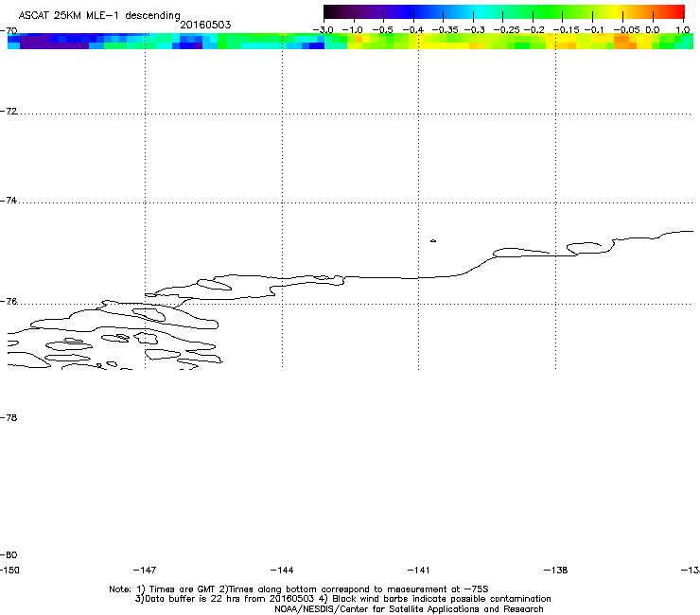
Task: Click the plot title "ASCAT 25KM MLE-1 descending"
Action: pos(99,15)
